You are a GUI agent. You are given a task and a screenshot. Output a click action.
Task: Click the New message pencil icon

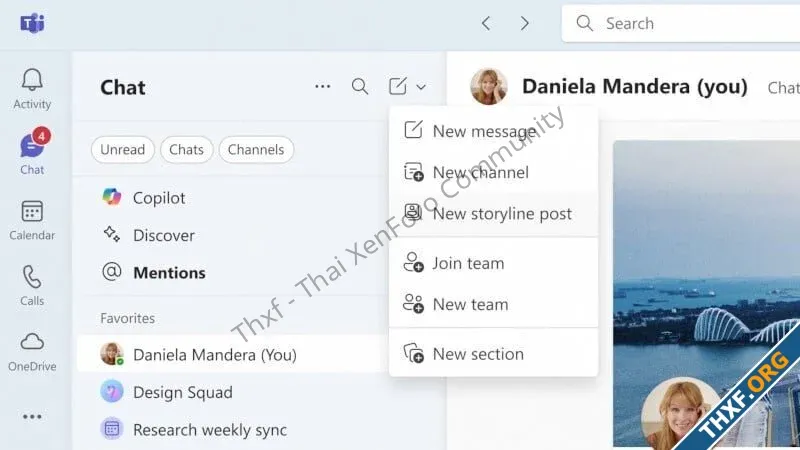coord(413,130)
